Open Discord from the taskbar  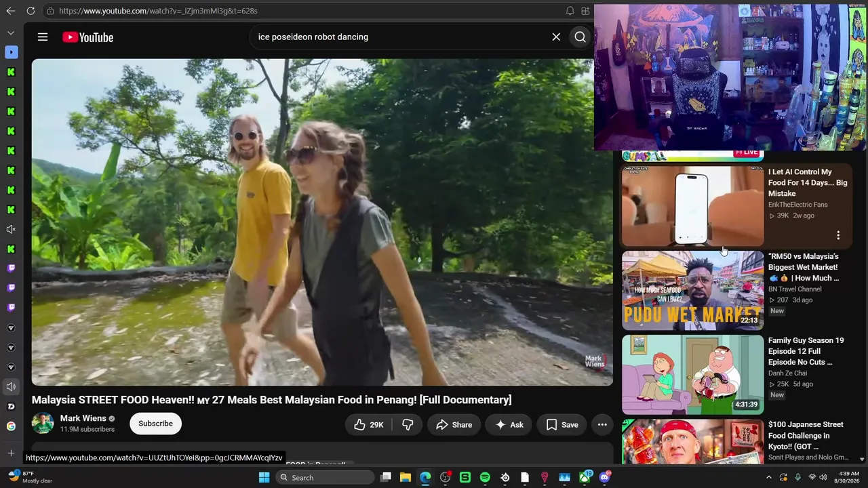click(604, 477)
